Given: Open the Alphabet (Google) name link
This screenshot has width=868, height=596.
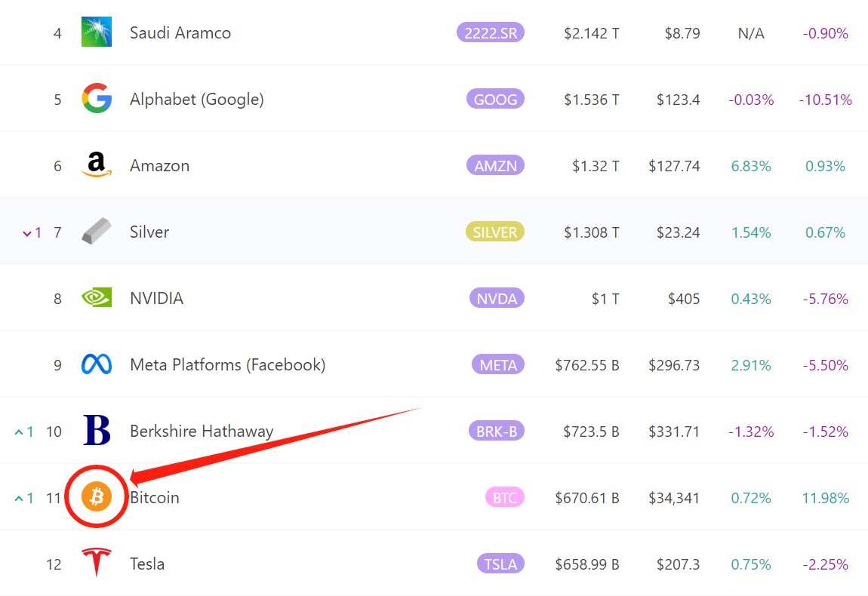Looking at the screenshot, I should [x=196, y=100].
